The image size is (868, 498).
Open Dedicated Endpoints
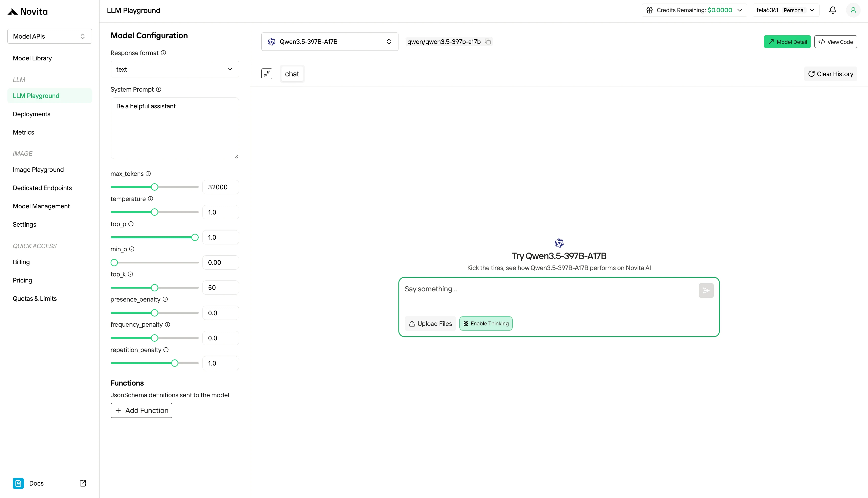coord(42,188)
